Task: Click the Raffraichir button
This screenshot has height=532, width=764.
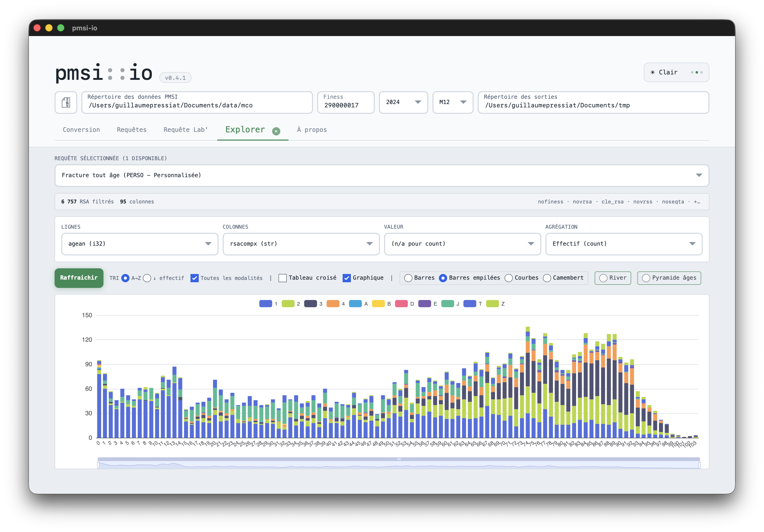Action: click(x=79, y=278)
